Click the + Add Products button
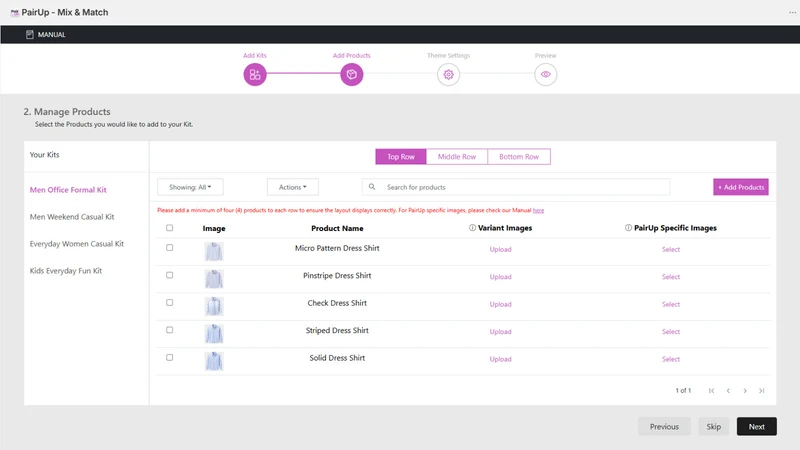This screenshot has width=800, height=450. (741, 187)
